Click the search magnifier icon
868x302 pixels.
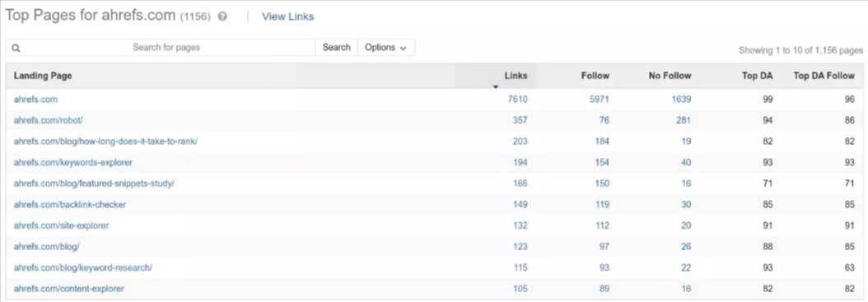pos(16,48)
